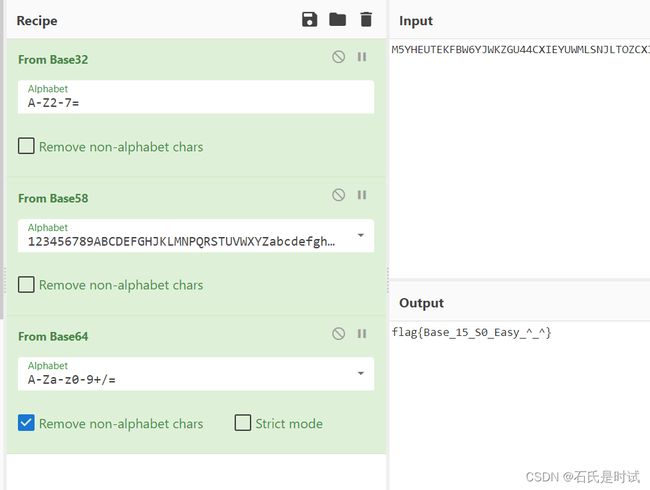Set breakpoint on From Base64
Screen dimensions: 650x490
(362, 333)
